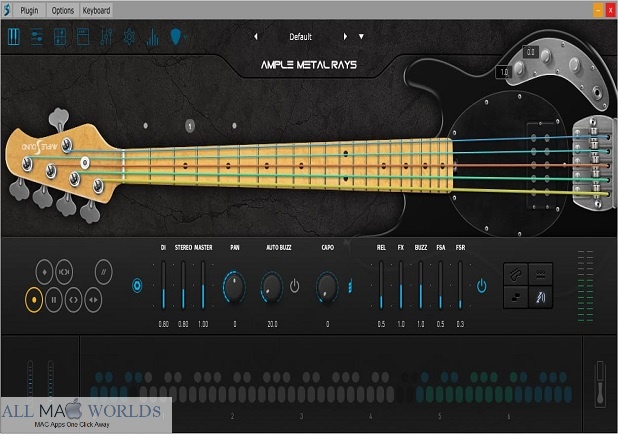Click the PAN knob
The image size is (618, 434).
234,287
